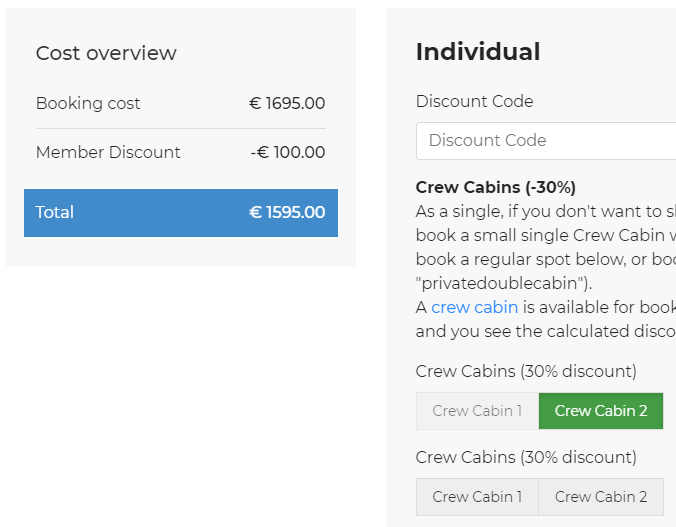676x527 pixels.
Task: Click second 'Crew Cabins (30% discount)' label
Action: click(x=526, y=458)
